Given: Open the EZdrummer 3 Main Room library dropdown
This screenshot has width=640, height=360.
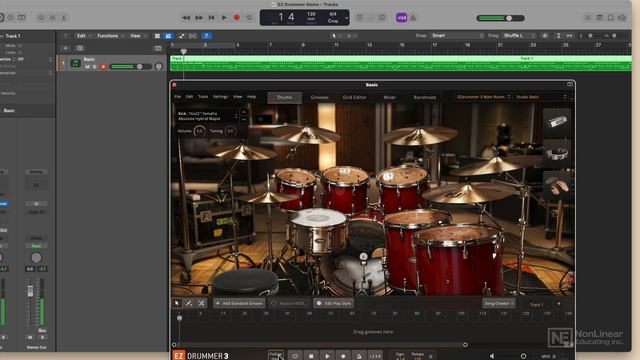Looking at the screenshot, I should coord(483,97).
